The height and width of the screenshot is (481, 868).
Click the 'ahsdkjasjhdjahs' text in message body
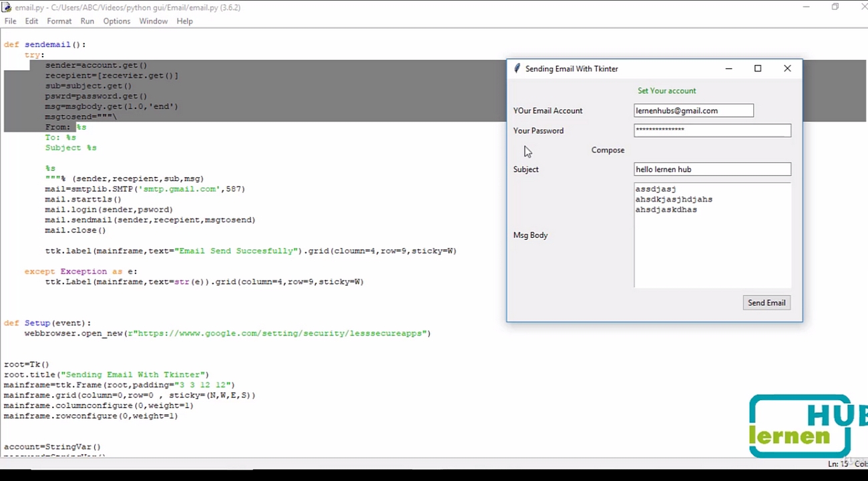click(x=674, y=200)
